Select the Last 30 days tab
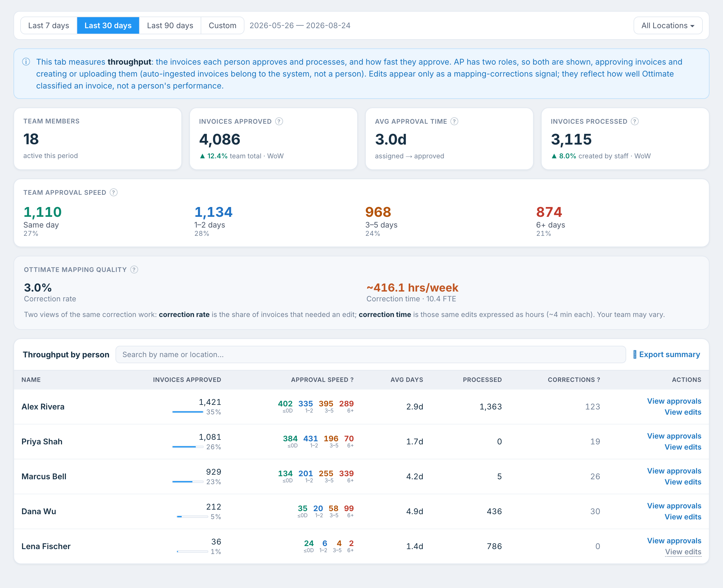The width and height of the screenshot is (723, 588). pos(108,25)
